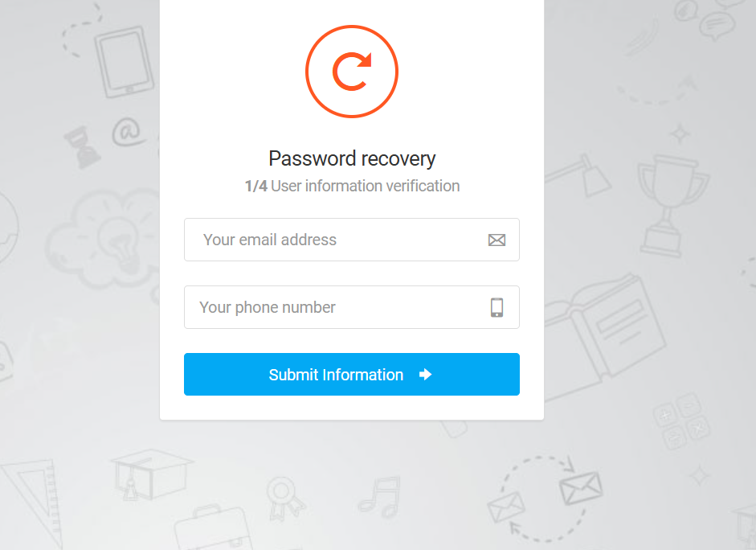The image size is (756, 550).
Task: Click the phone icon in phone field
Action: (497, 307)
